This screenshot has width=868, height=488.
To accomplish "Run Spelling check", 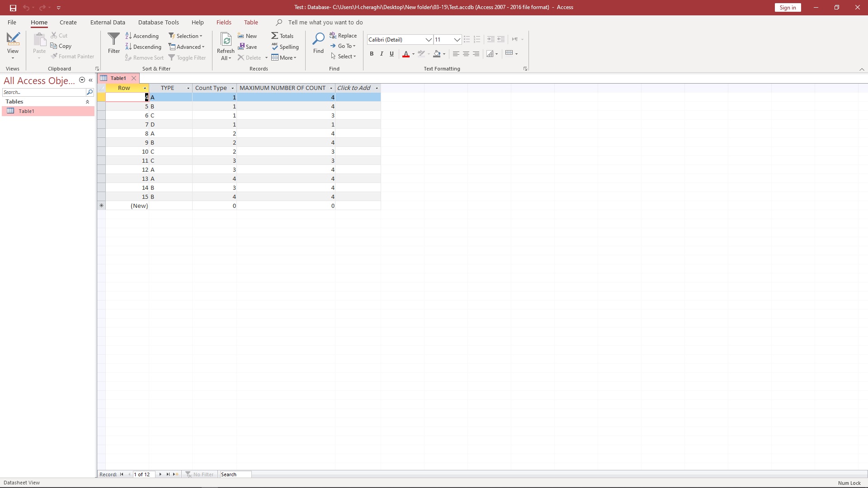I will coord(285,47).
